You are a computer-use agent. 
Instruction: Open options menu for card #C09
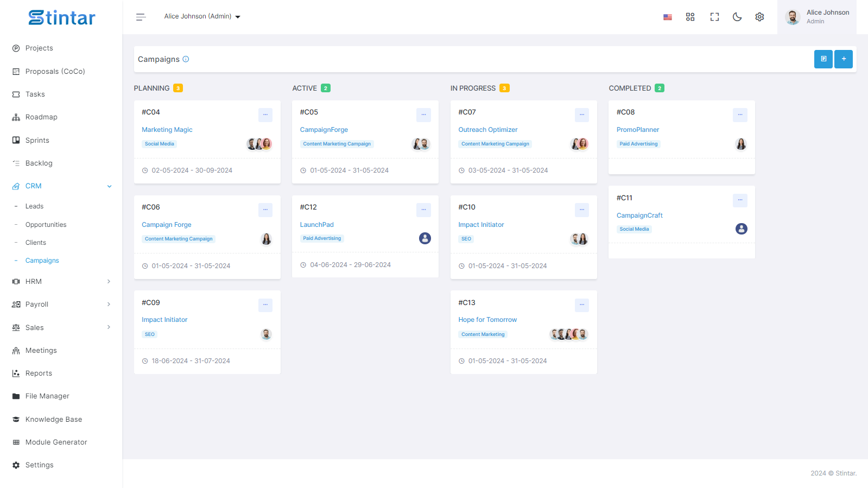pos(265,305)
